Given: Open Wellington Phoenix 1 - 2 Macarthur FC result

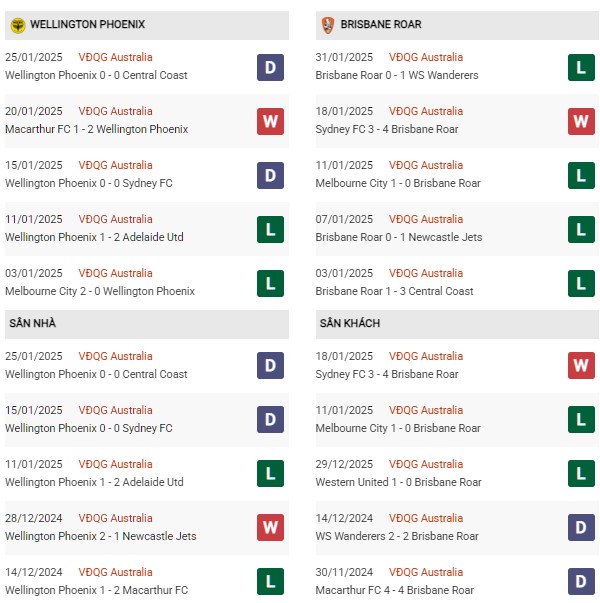Looking at the screenshot, I should tap(97, 590).
